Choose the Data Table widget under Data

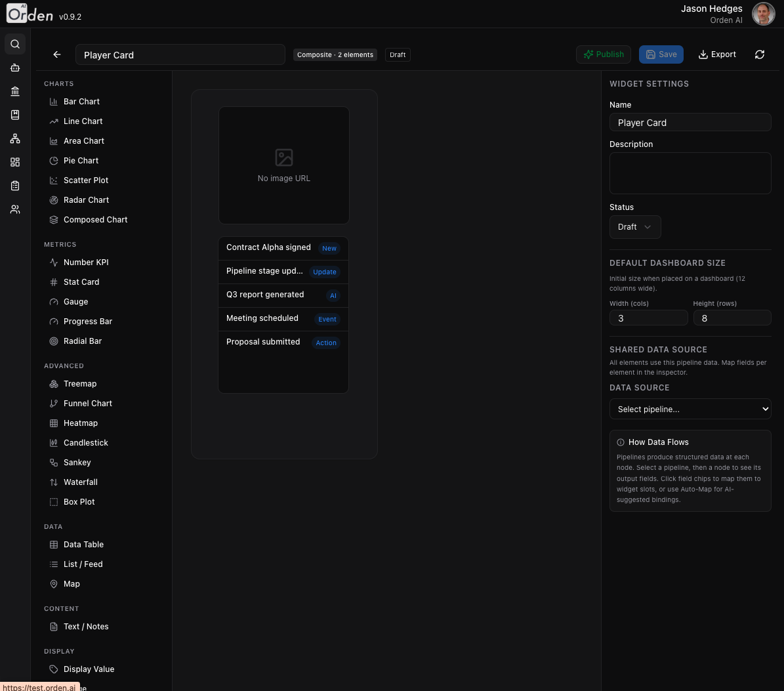[83, 544]
